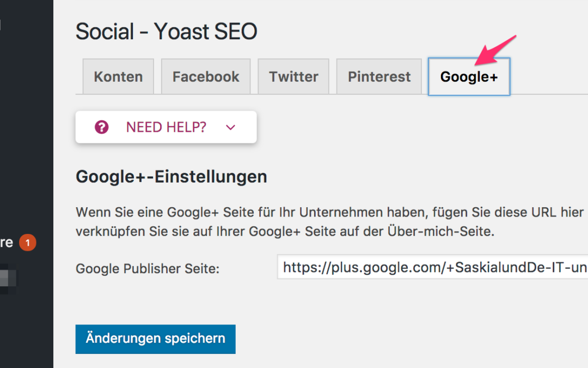Click the blurred item in the sidebar

[x=8, y=279]
